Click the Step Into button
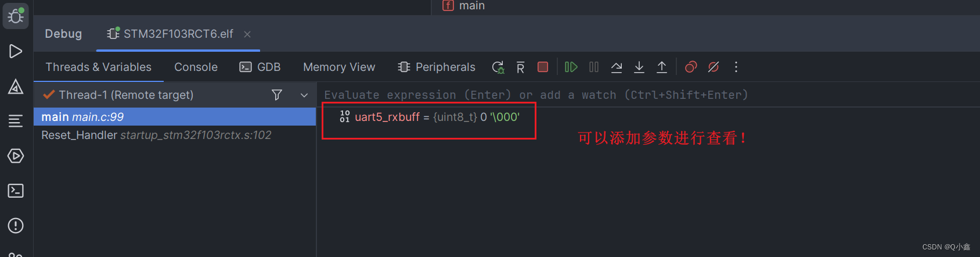 pos(639,67)
